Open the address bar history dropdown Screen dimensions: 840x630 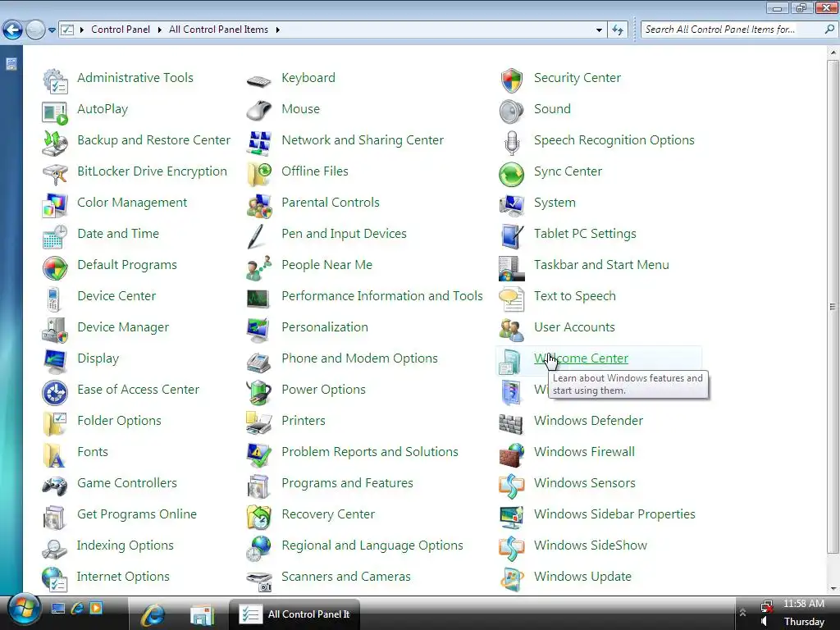[599, 30]
